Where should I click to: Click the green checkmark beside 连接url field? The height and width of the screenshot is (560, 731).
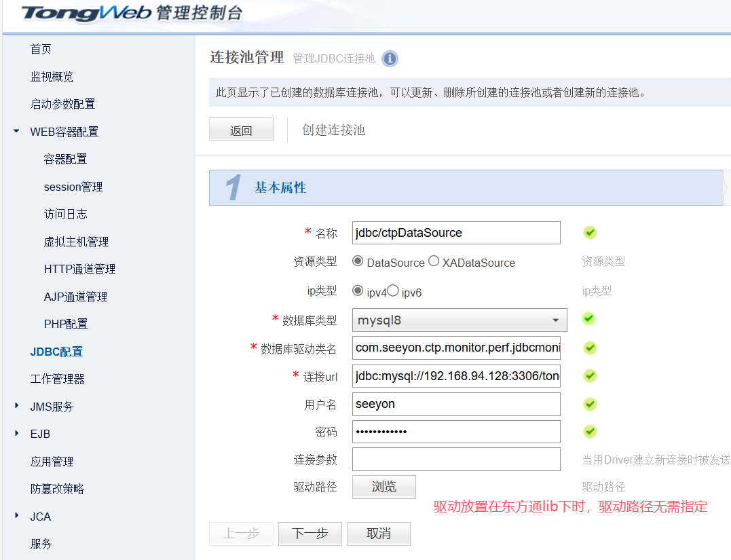590,376
